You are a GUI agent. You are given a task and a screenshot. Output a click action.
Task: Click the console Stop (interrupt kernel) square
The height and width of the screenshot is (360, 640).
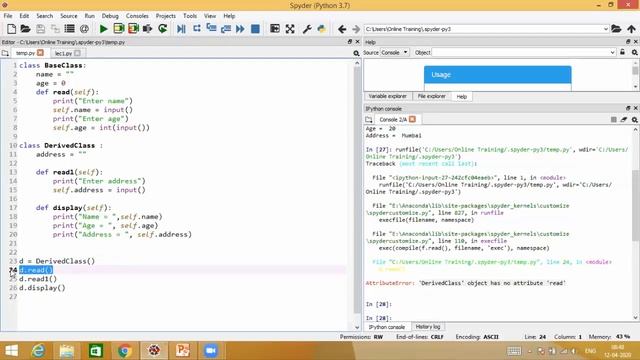pyautogui.click(x=613, y=120)
